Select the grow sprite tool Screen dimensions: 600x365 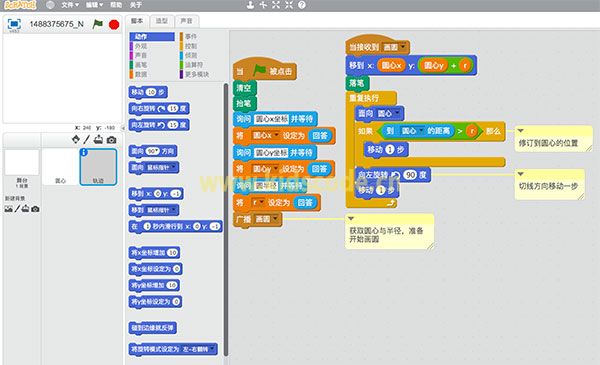pyautogui.click(x=276, y=5)
